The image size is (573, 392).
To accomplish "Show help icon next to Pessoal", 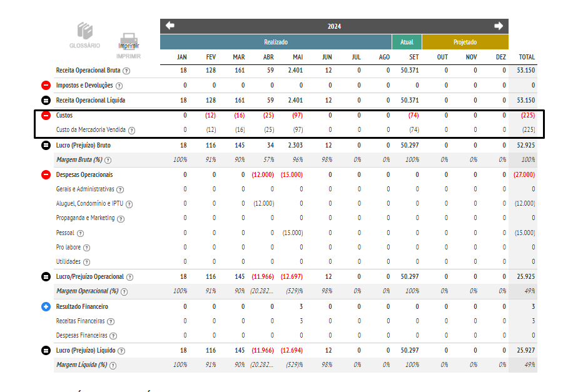I will pyautogui.click(x=81, y=233).
